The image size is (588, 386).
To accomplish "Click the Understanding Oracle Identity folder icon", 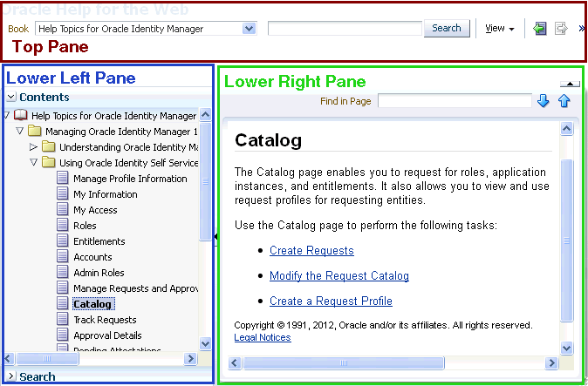I will [48, 146].
